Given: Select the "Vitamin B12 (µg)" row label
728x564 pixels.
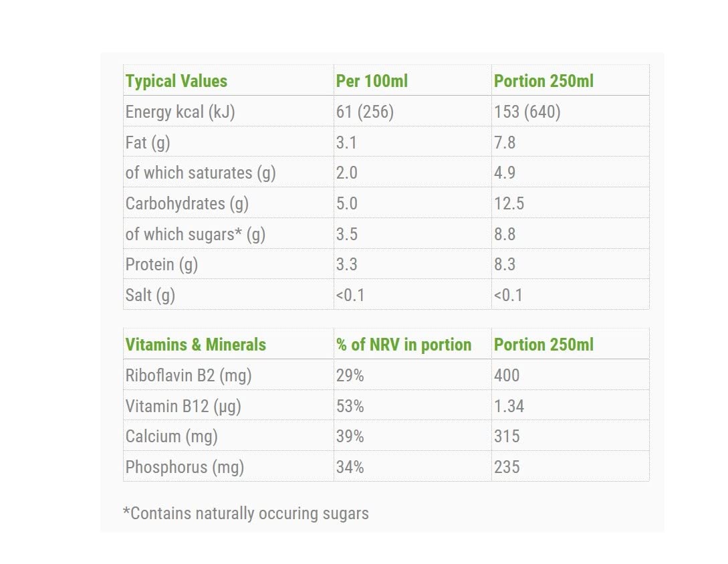Looking at the screenshot, I should coord(183,406).
